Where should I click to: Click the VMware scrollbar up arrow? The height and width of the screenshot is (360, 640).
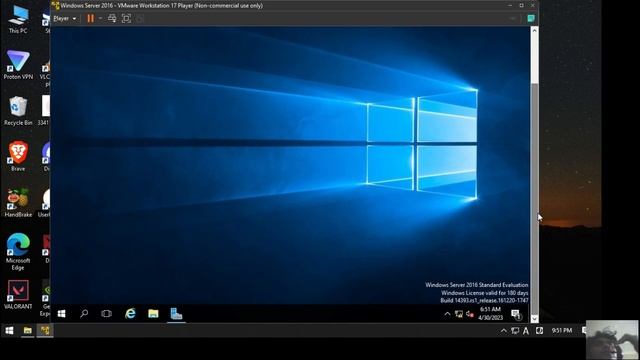tap(534, 31)
